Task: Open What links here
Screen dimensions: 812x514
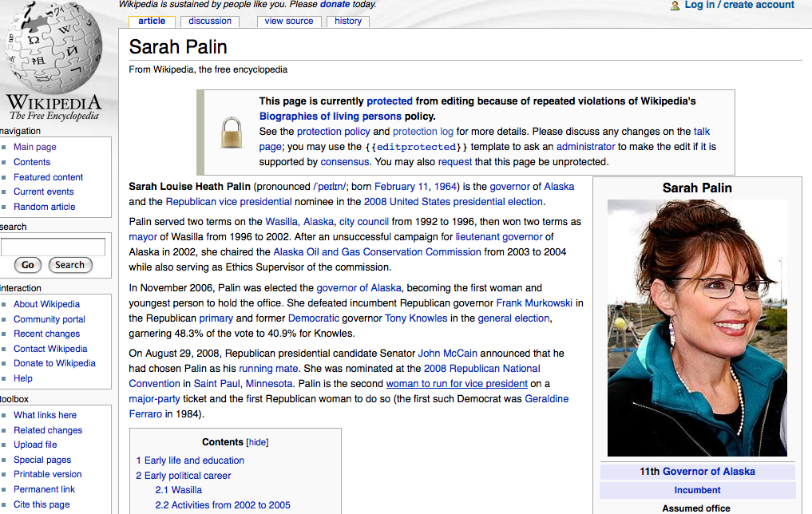Action: point(45,415)
